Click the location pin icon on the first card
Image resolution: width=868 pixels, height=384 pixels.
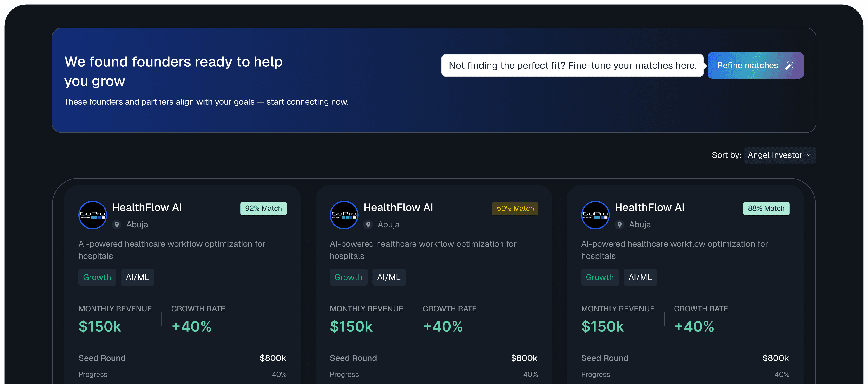coord(117,224)
